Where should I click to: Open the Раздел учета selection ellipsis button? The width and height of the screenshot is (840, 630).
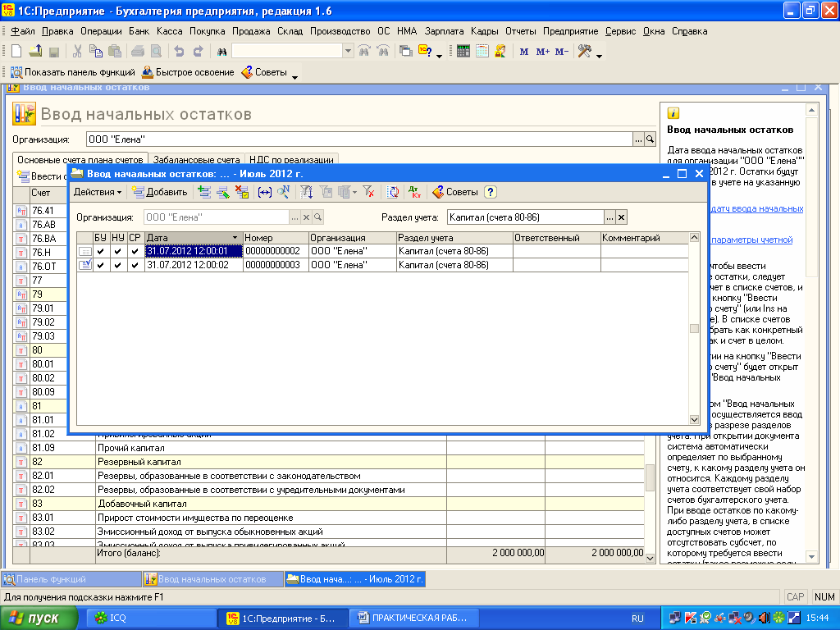click(x=609, y=217)
